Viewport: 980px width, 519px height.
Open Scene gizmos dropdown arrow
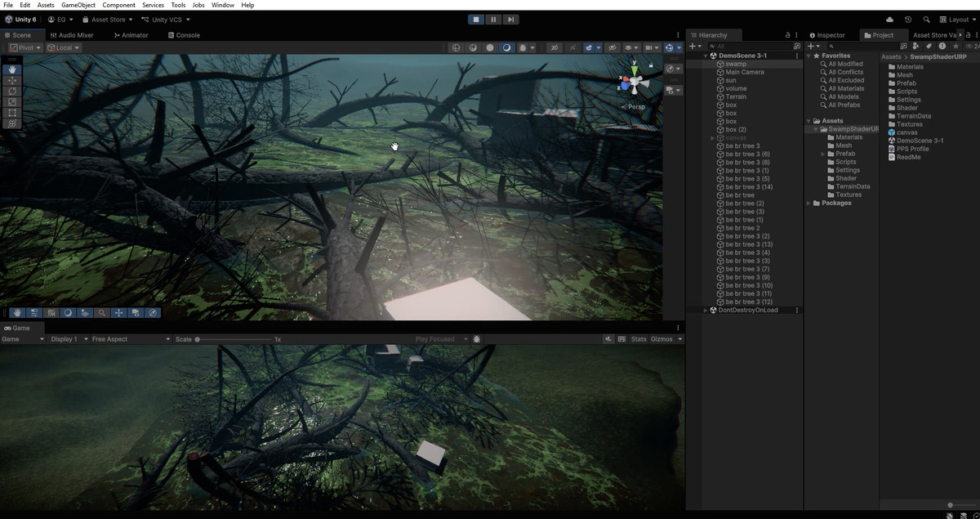click(x=679, y=47)
